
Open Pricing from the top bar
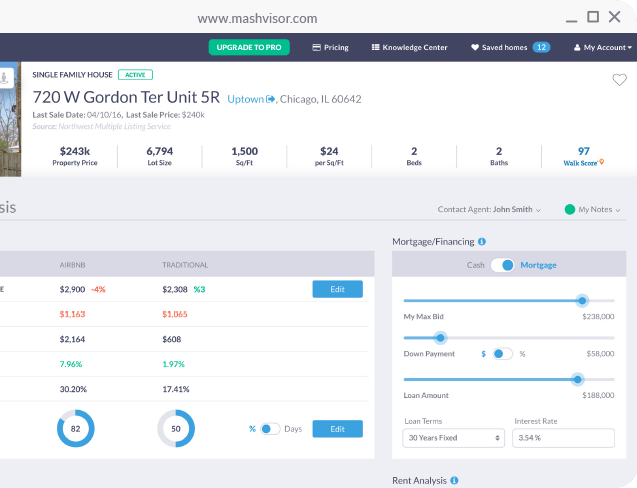[330, 48]
